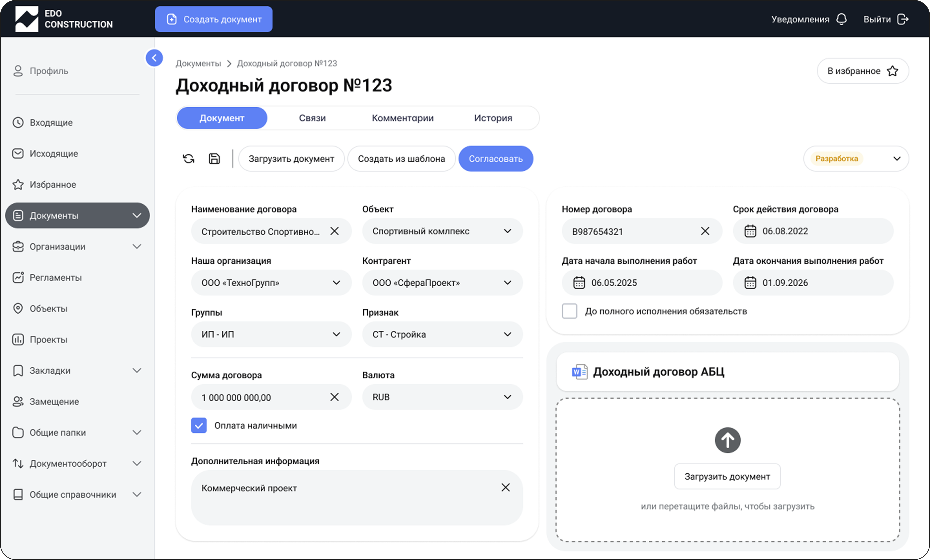Screen dimensions: 930x560
Task: Open the Группы dropdown
Action: [x=271, y=334]
